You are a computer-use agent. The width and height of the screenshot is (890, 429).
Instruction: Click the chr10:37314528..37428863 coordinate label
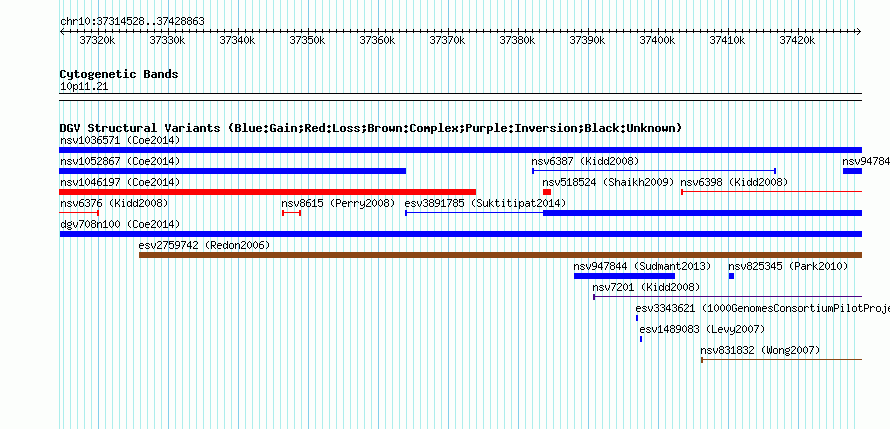pos(132,22)
